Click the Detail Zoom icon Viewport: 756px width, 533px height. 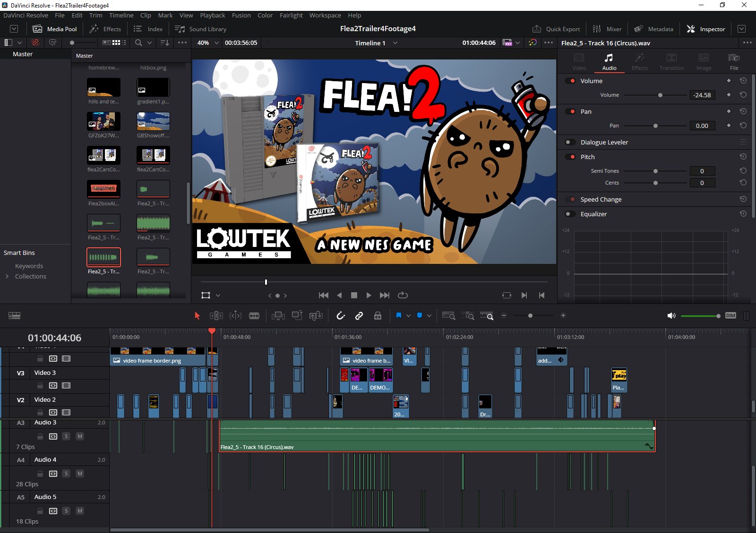pos(468,316)
